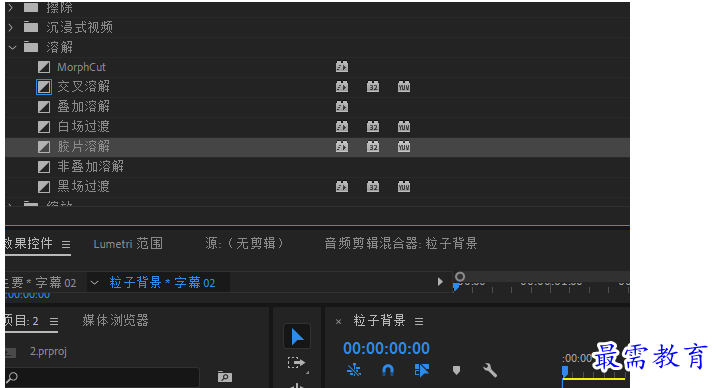Click 32-bit badge for 胶片溶解
716x388 pixels.
click(x=373, y=147)
